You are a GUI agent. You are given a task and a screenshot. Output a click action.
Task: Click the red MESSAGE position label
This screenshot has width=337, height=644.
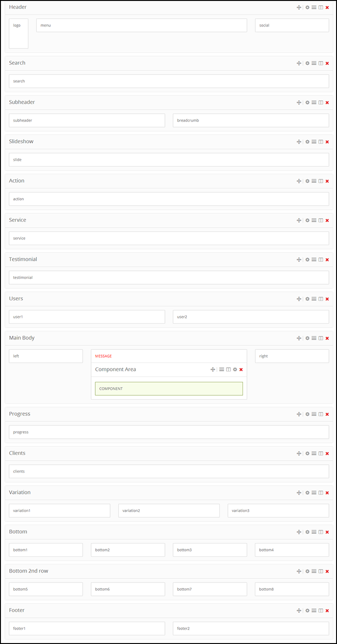[103, 356]
